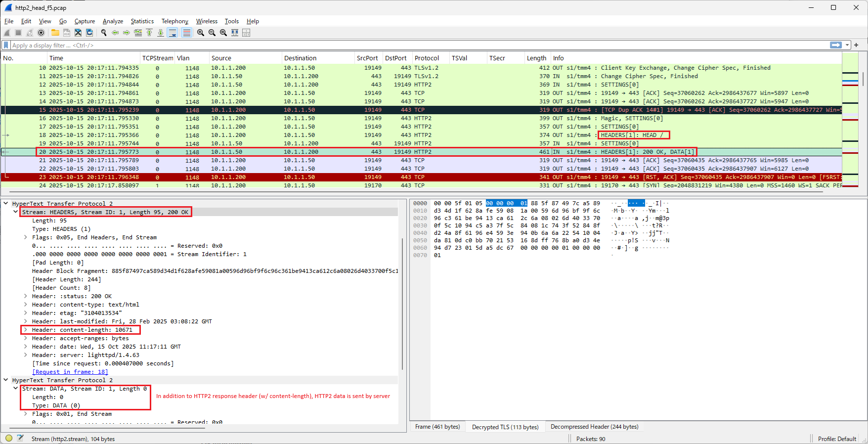
Task: Toggle auto scroll during live capture
Action: click(x=173, y=33)
